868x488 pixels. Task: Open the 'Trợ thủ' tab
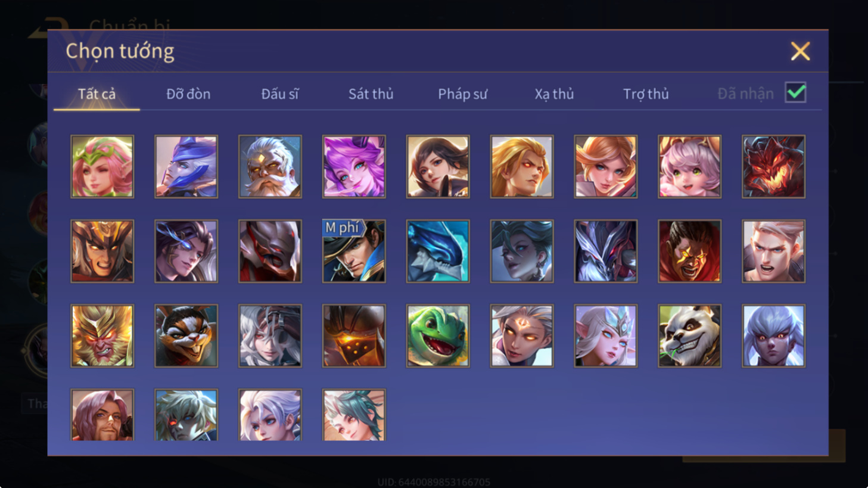pos(646,94)
